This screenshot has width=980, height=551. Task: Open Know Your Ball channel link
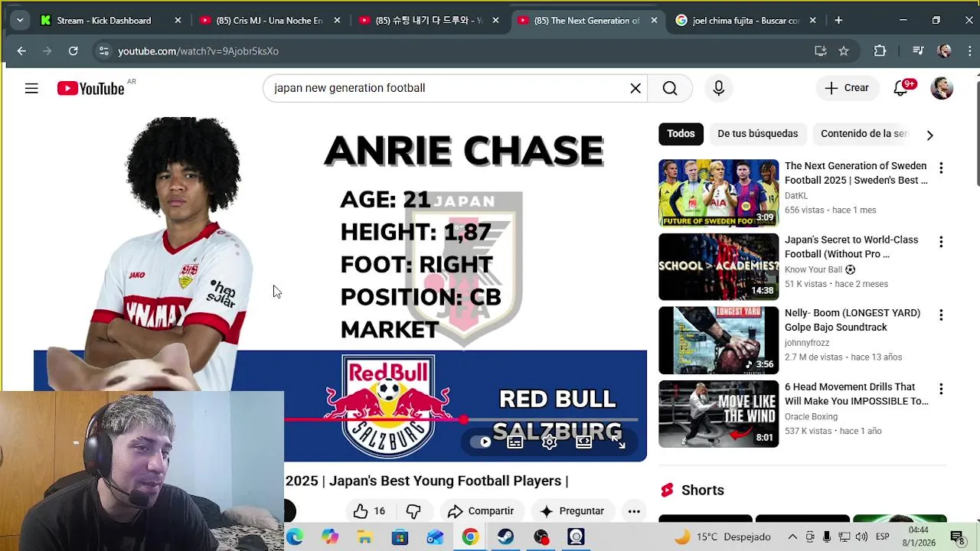pyautogui.click(x=813, y=269)
